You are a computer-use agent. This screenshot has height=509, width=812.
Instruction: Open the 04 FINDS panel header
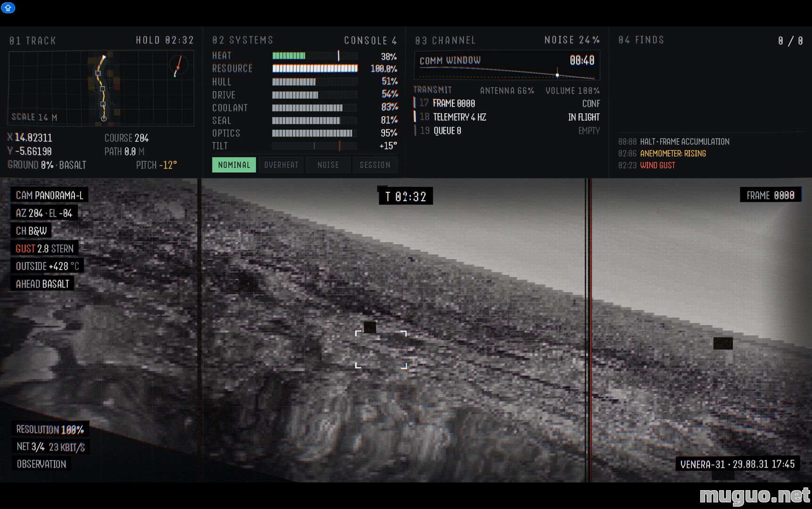(x=641, y=40)
